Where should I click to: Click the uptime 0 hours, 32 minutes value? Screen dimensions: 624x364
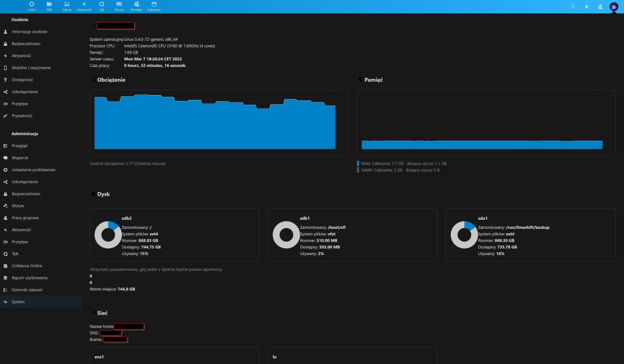[155, 66]
